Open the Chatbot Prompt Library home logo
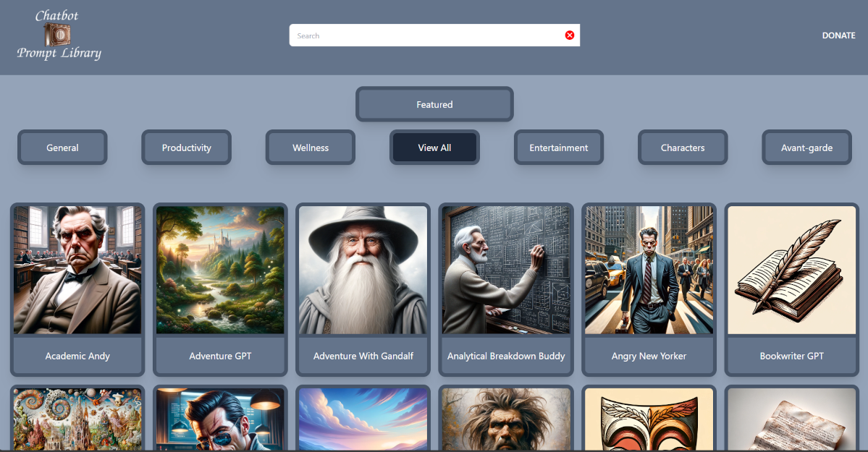868x452 pixels. tap(59, 35)
